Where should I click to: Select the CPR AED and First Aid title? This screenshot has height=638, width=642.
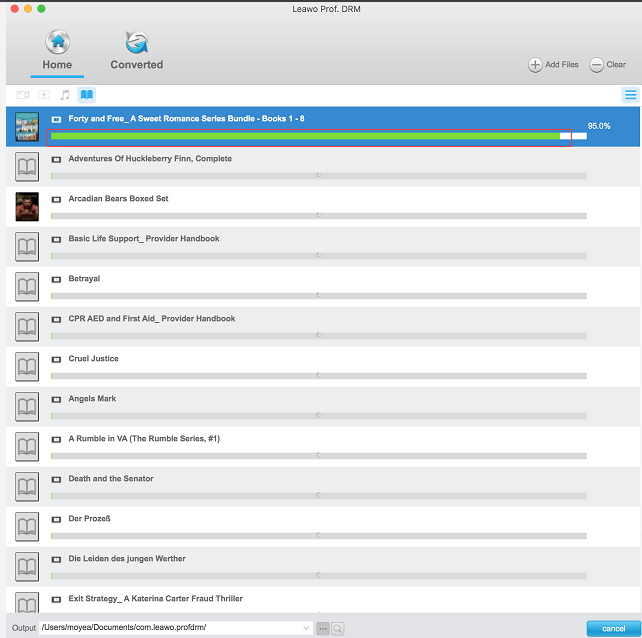151,319
